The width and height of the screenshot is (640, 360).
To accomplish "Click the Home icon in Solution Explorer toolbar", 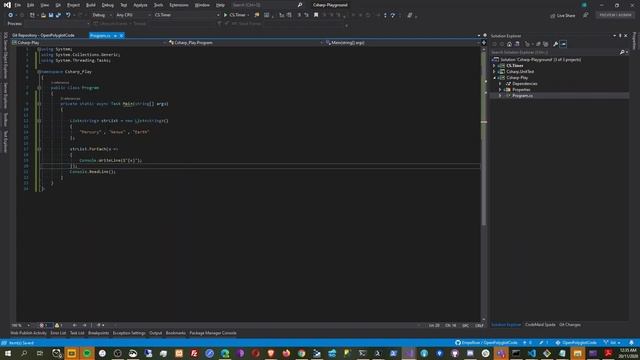I will point(509,44).
